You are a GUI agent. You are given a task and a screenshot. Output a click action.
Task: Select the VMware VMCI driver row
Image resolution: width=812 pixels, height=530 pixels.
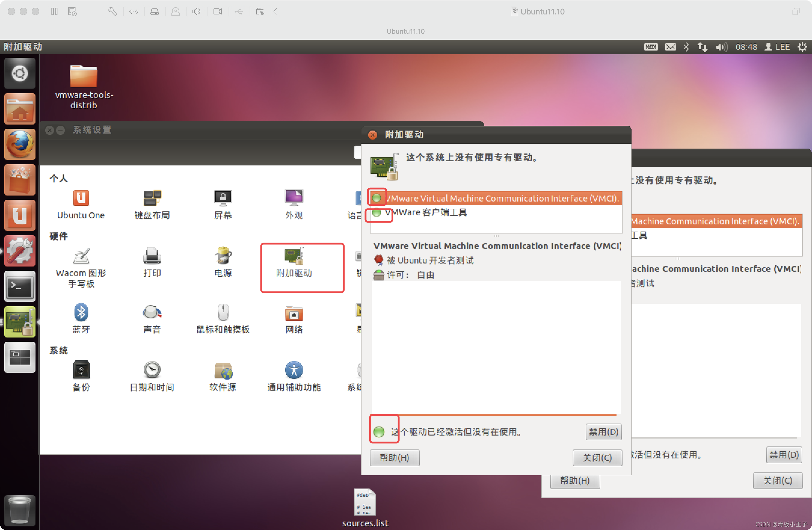tap(496, 198)
